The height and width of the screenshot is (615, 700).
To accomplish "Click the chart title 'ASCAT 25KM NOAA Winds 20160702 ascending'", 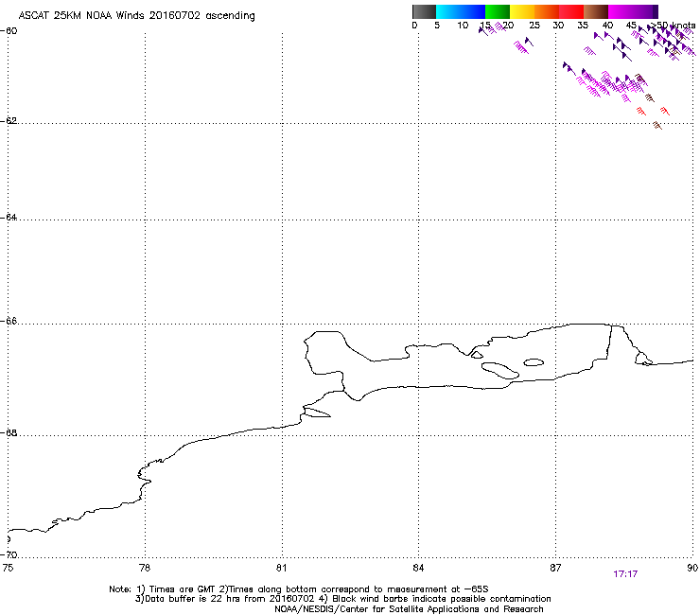I will 136,16.
